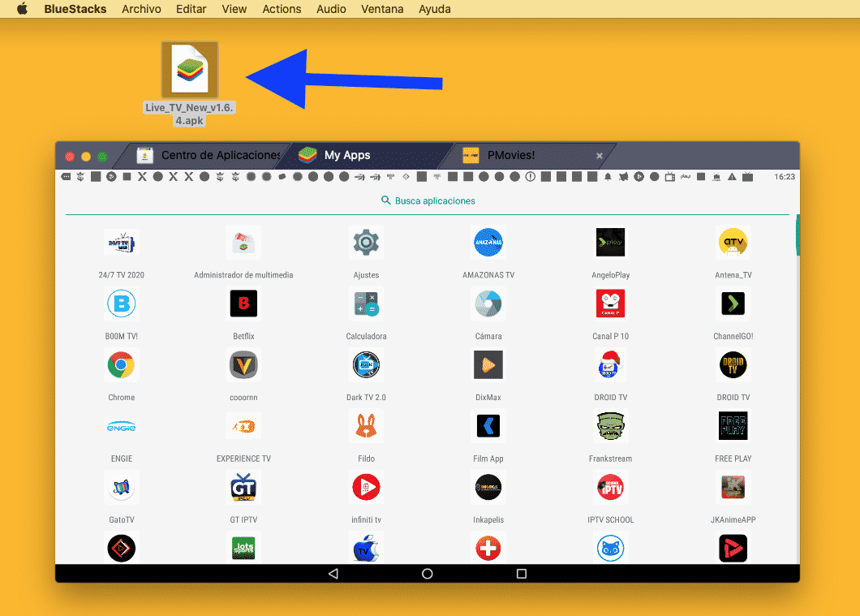The width and height of the screenshot is (860, 616).
Task: Open the Archivo menu
Action: point(141,9)
